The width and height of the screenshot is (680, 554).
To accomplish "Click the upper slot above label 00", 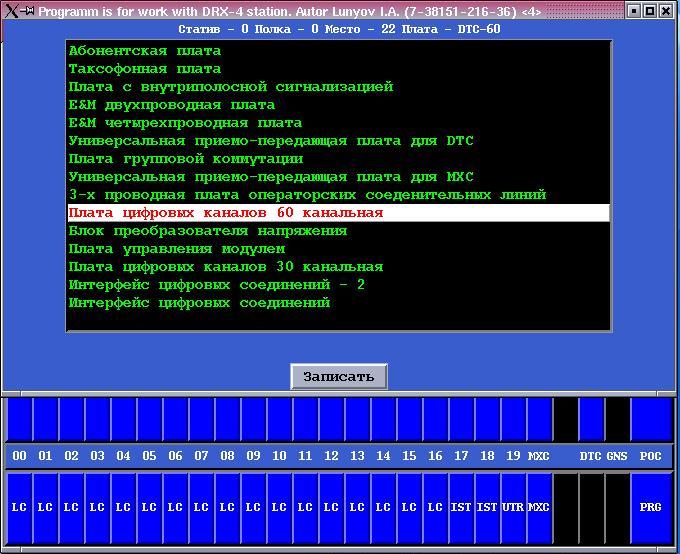I will pyautogui.click(x=19, y=420).
